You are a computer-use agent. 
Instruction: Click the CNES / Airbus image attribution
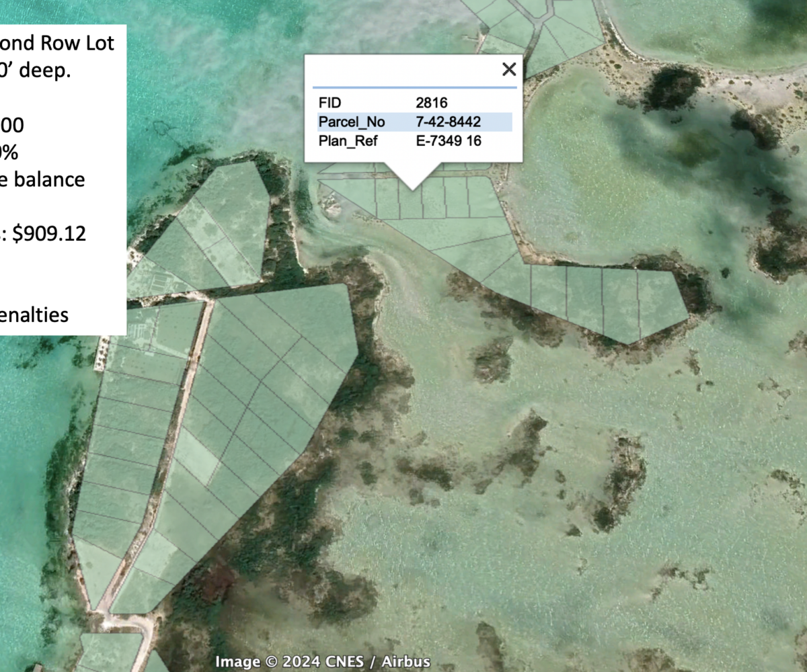tap(322, 662)
